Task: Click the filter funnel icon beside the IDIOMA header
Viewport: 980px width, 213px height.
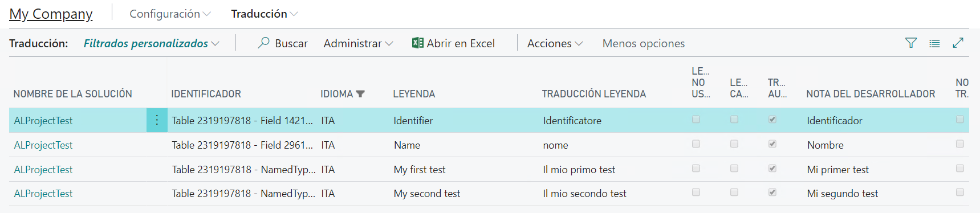Action: [x=360, y=94]
